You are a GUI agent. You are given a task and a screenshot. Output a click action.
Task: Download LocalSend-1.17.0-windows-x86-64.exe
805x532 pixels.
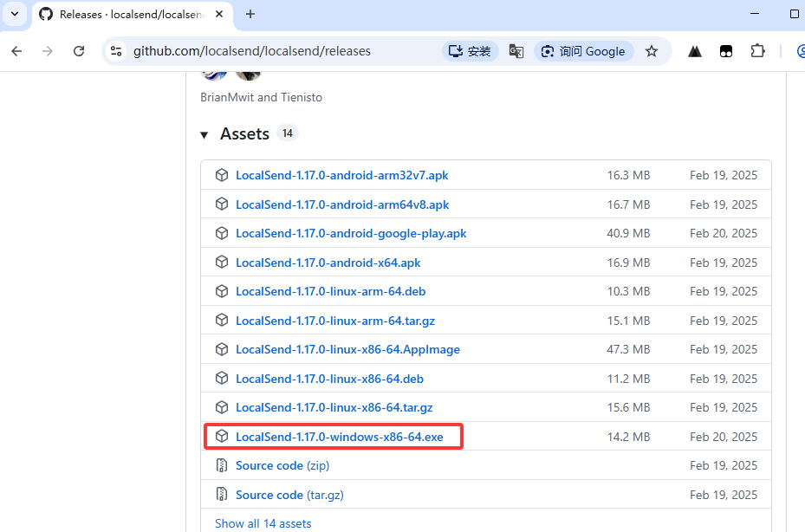pyautogui.click(x=339, y=437)
